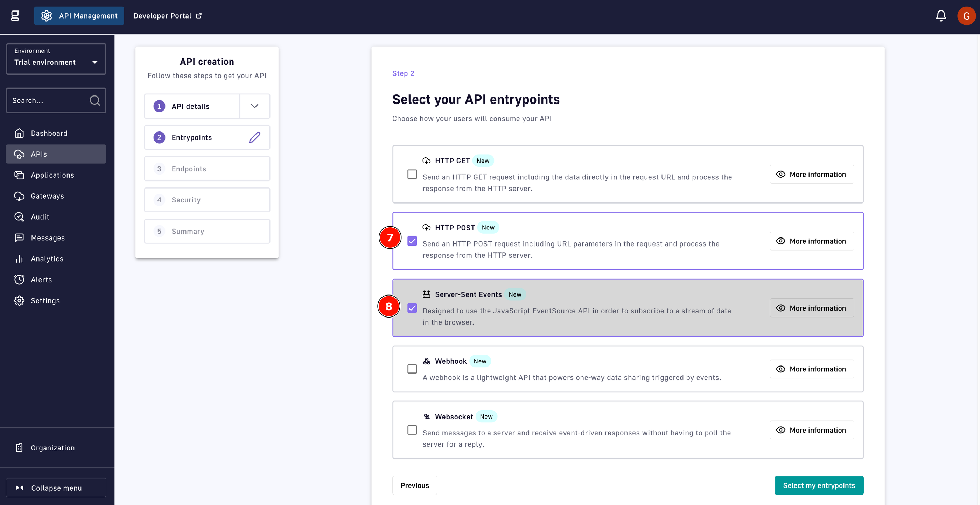Click the Server-Sent Events icon
This screenshot has height=505, width=980.
click(x=426, y=294)
